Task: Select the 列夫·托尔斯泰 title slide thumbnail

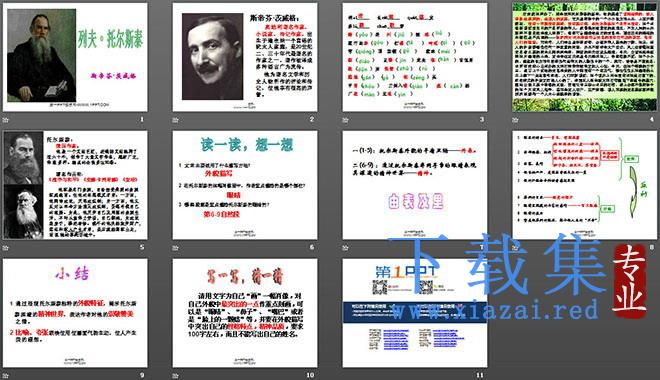Action: click(x=75, y=57)
